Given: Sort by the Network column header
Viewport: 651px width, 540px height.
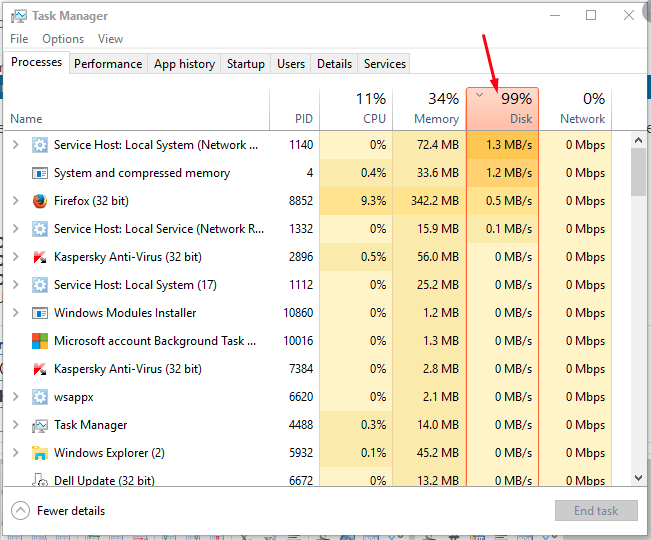Looking at the screenshot, I should [x=575, y=109].
